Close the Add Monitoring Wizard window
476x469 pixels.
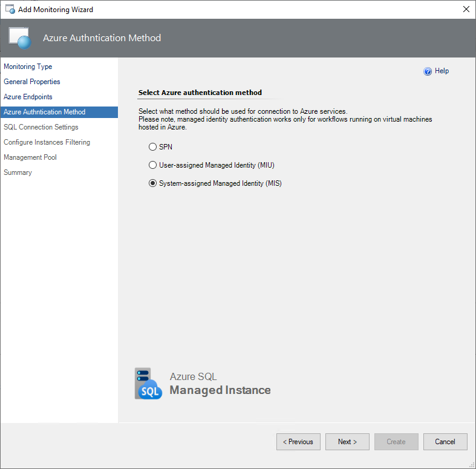pyautogui.click(x=466, y=9)
